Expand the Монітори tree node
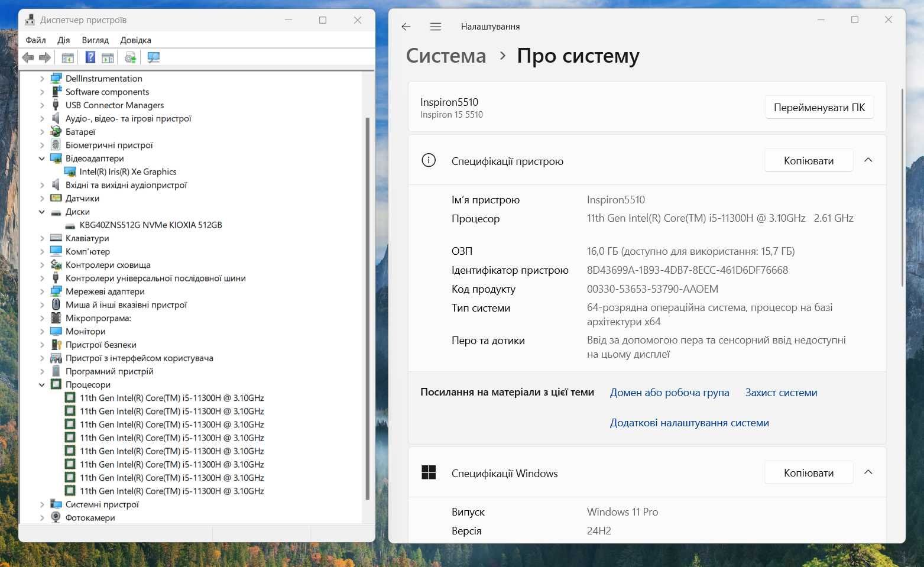Screen dimensions: 924x567 pos(42,331)
